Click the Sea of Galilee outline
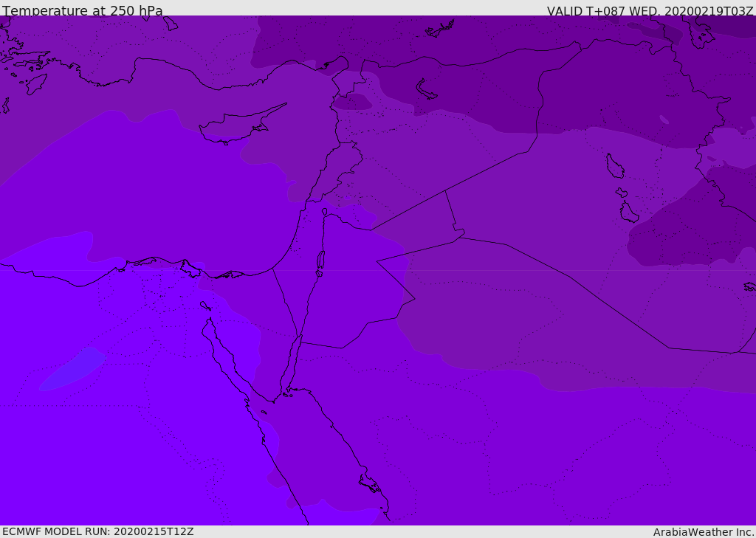 tap(324, 212)
